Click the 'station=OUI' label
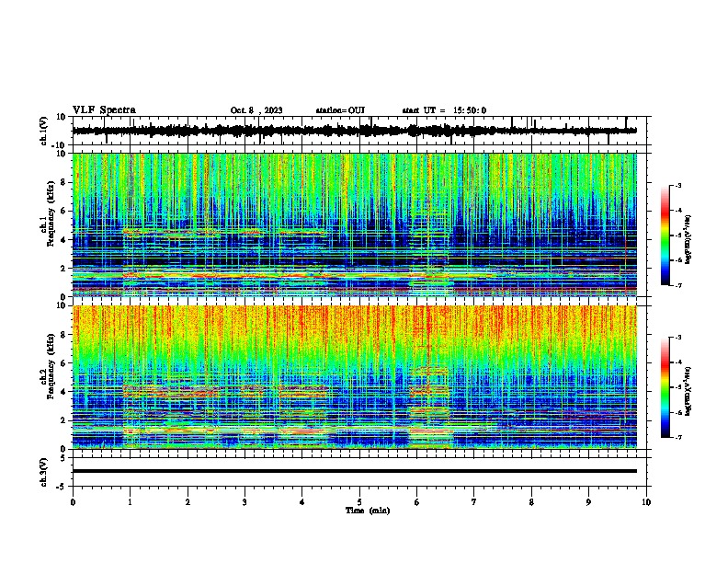This screenshot has width=728, height=563. [x=340, y=110]
